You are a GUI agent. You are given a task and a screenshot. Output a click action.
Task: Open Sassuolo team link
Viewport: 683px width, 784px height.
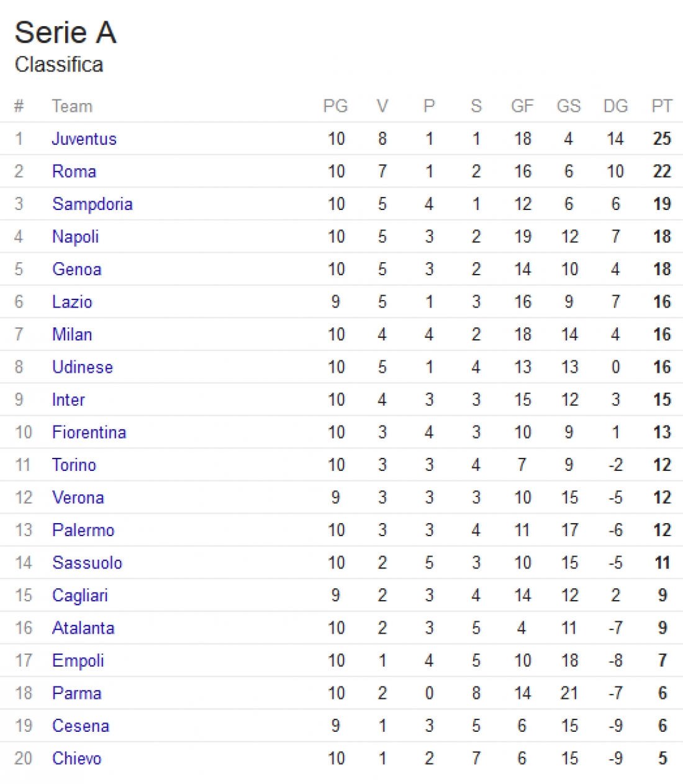(x=87, y=563)
